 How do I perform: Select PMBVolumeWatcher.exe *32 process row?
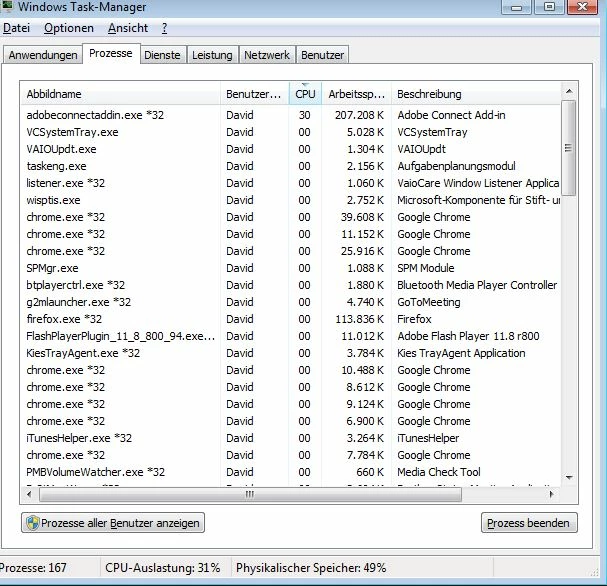290,472
